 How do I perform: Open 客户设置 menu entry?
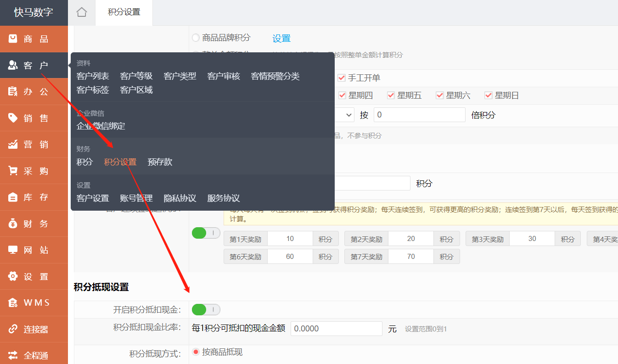click(x=93, y=198)
